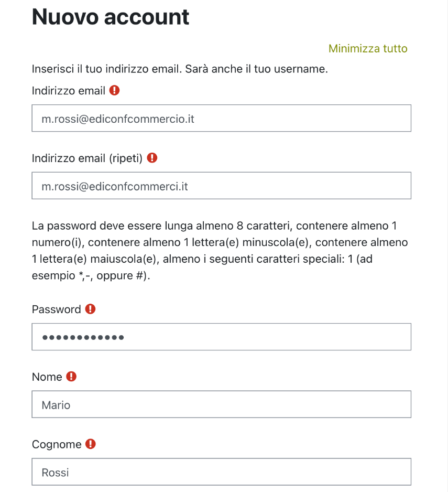Click the password requirements paragraph
The image size is (448, 492).
tap(220, 251)
